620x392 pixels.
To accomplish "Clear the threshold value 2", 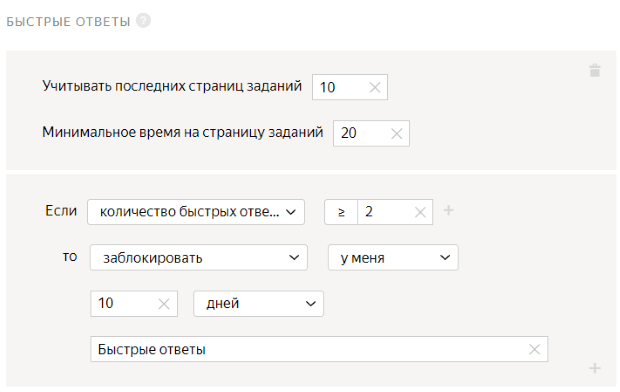I will pos(420,212).
